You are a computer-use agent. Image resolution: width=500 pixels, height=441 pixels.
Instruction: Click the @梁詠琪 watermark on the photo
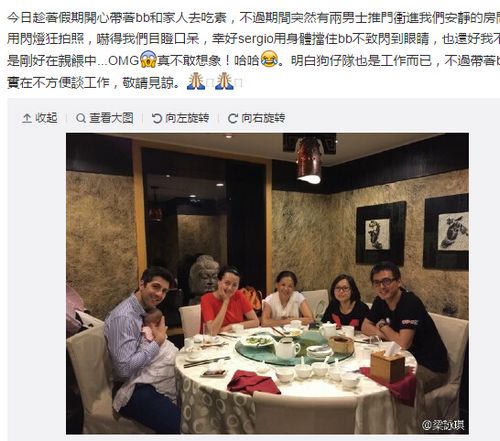(x=443, y=425)
